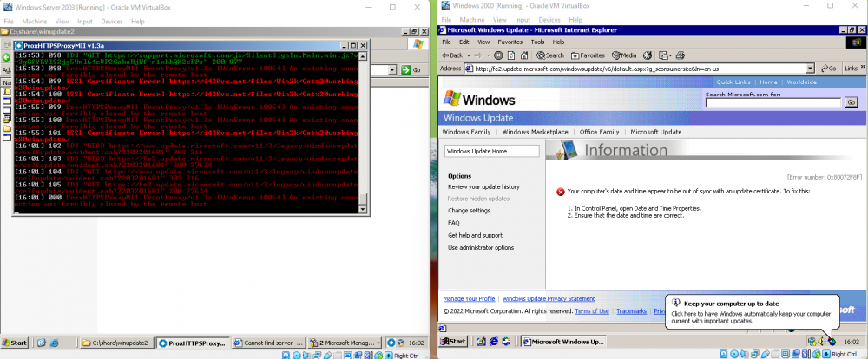
Task: Expand the Mail button dropdown arrow
Action: 667,55
